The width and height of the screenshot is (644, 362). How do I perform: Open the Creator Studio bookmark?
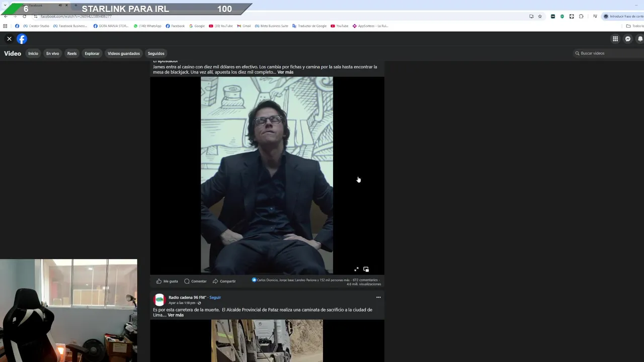[x=36, y=26]
